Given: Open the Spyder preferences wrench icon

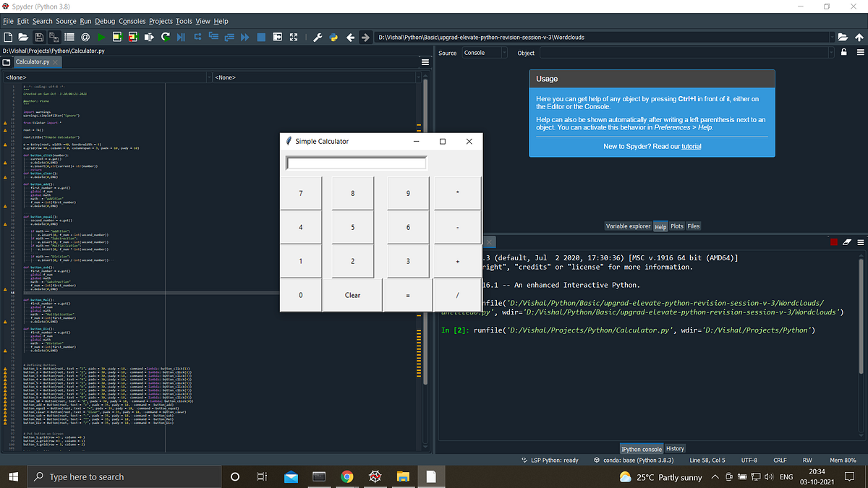Looking at the screenshot, I should (317, 37).
